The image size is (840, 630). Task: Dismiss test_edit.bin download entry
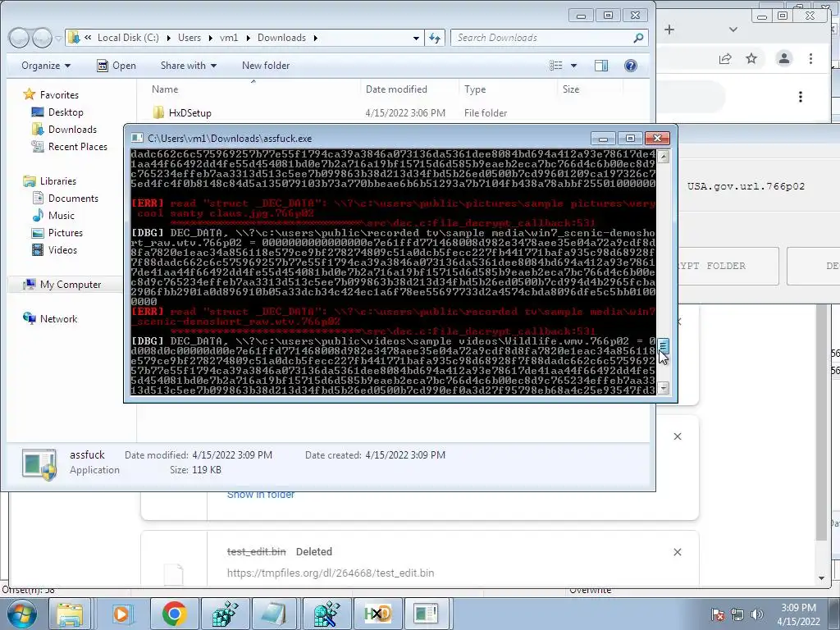677,552
